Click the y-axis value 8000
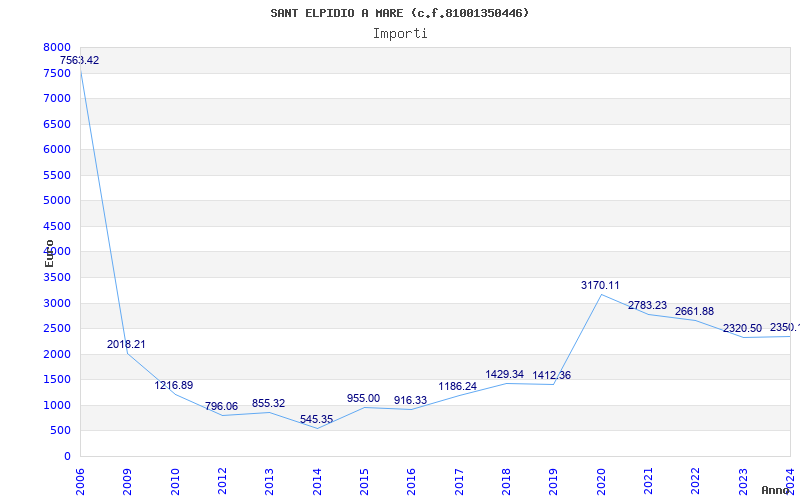This screenshot has height=500, width=800. tap(57, 47)
